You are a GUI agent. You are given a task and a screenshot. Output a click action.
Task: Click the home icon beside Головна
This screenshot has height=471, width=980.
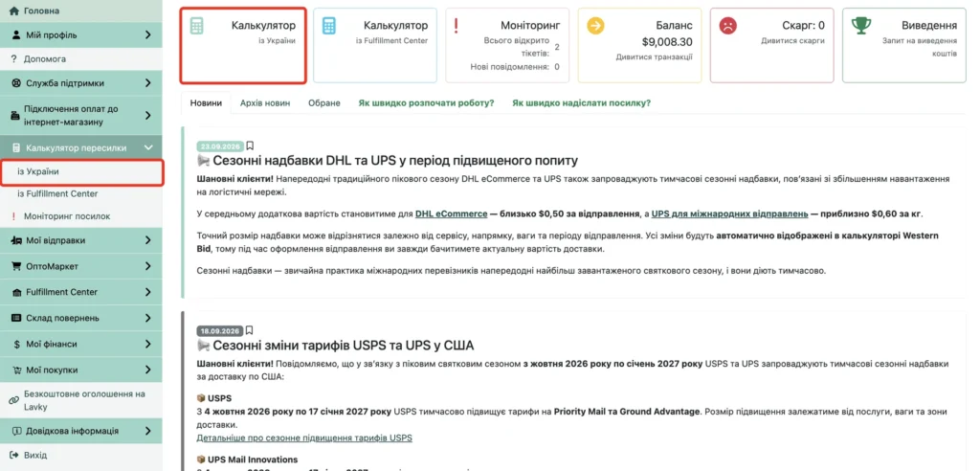(14, 11)
